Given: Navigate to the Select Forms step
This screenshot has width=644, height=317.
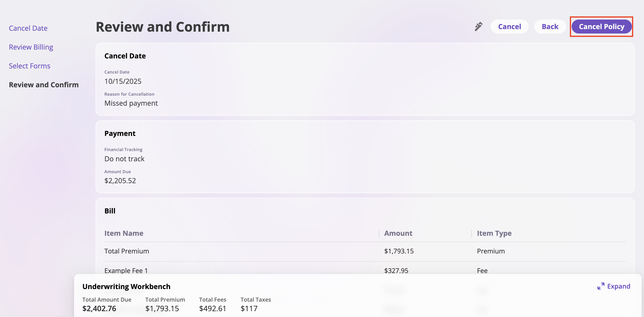Looking at the screenshot, I should [30, 66].
